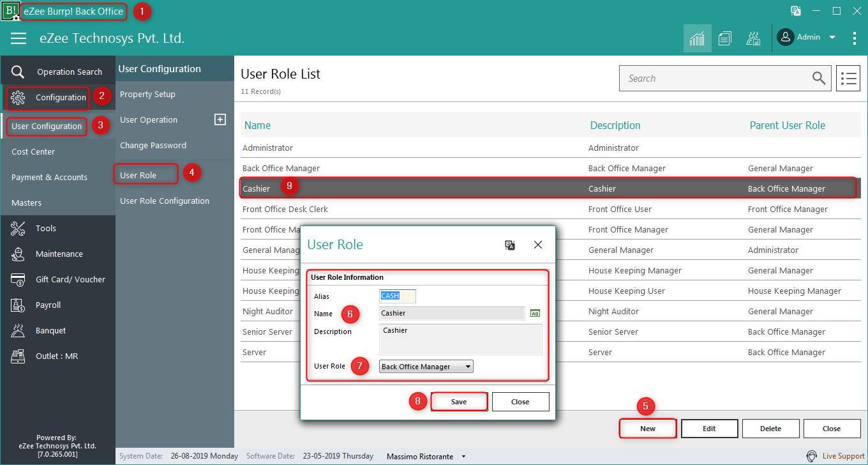868x465 pixels.
Task: Click the translate icon in User Role dialog
Action: tap(510, 245)
